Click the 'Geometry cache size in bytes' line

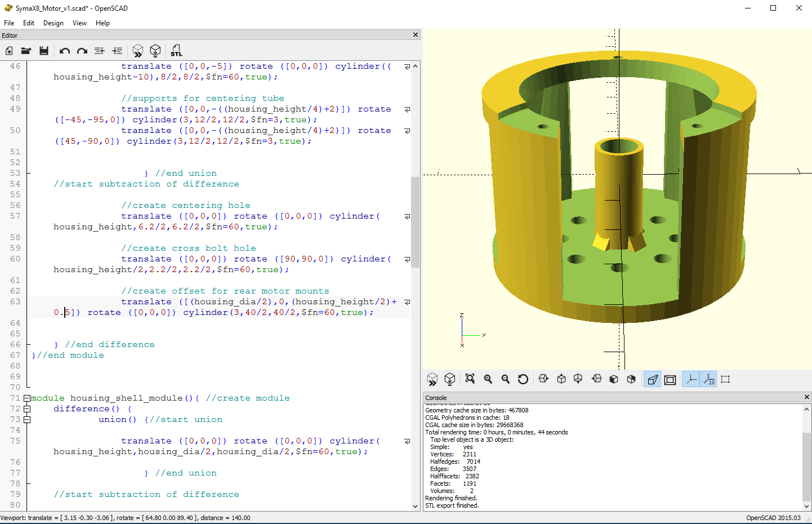tap(476, 410)
